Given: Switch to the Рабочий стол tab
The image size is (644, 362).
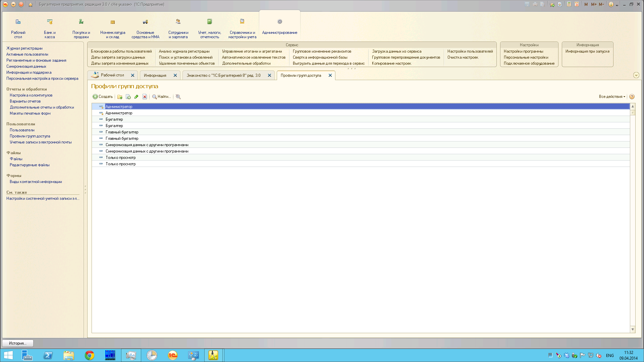Looking at the screenshot, I should click(112, 75).
